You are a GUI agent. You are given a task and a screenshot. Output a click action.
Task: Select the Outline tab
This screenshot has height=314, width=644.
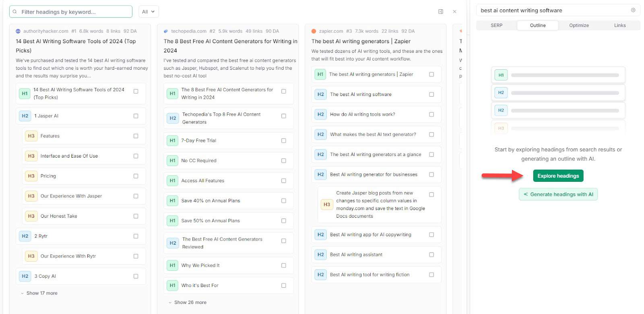coord(538,25)
